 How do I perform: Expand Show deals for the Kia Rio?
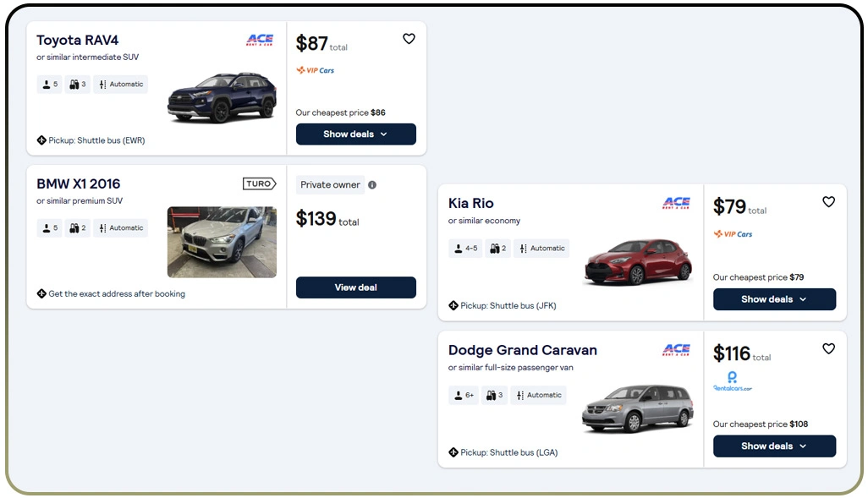coord(774,298)
